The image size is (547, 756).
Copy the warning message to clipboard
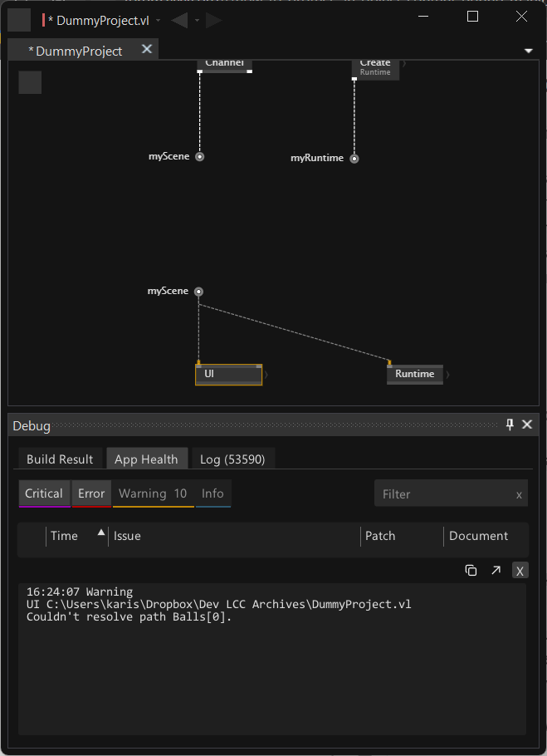[471, 570]
